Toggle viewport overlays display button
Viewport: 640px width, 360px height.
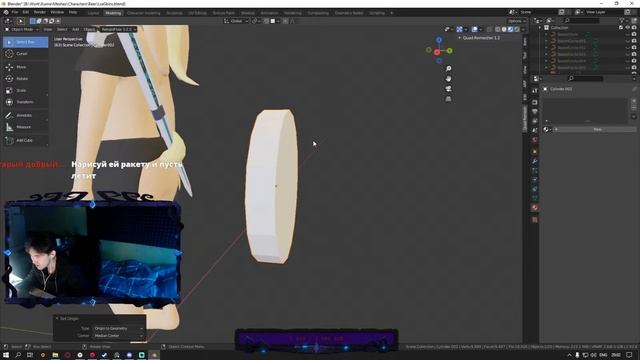pyautogui.click(x=474, y=29)
